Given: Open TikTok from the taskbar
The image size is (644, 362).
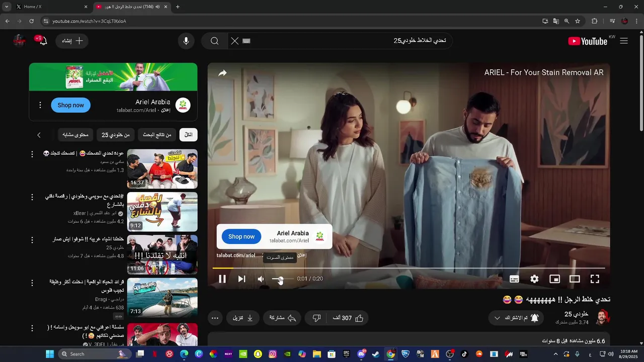Looking at the screenshot, I should pos(464,354).
